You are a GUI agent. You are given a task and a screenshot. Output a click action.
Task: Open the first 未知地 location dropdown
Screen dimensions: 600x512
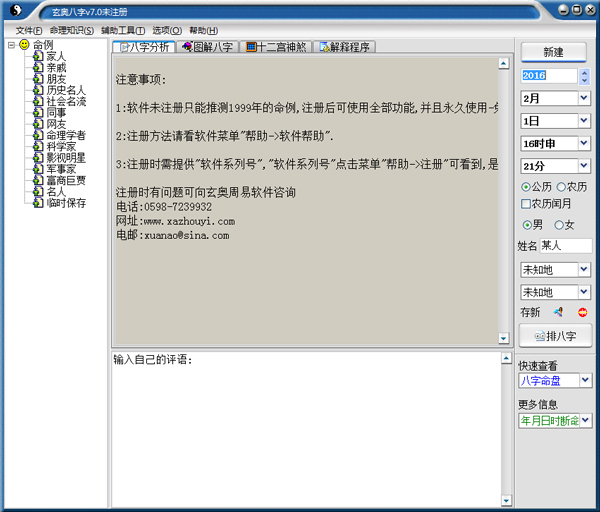click(584, 269)
